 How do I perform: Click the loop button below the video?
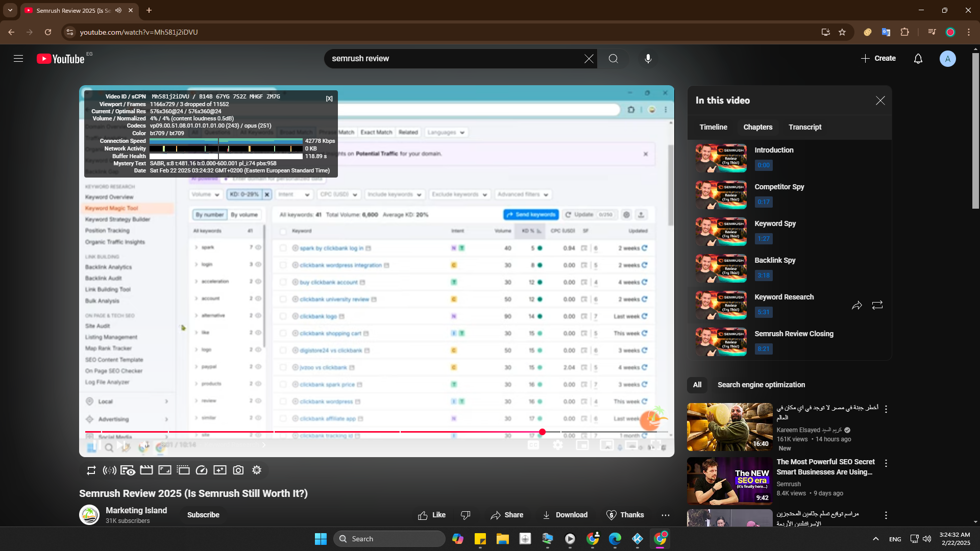tap(91, 470)
